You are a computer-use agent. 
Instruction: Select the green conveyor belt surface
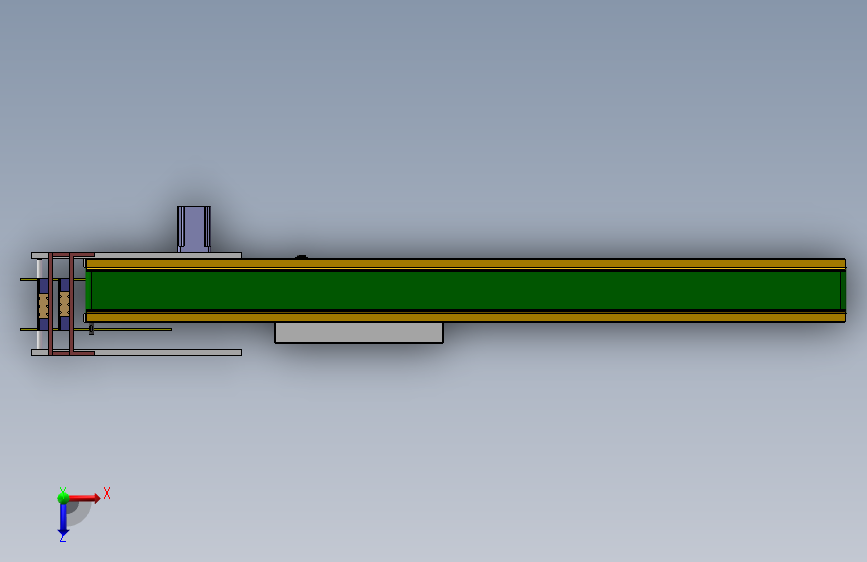[466, 290]
